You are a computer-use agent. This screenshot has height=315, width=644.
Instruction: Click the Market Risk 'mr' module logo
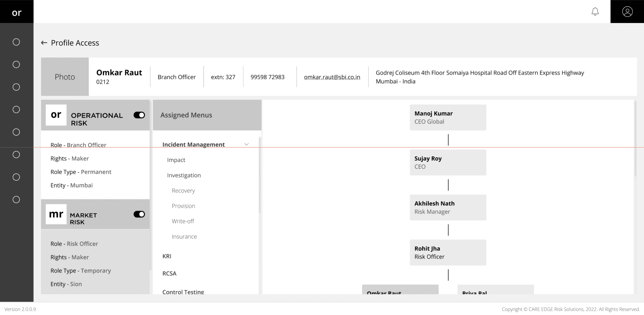pos(56,214)
